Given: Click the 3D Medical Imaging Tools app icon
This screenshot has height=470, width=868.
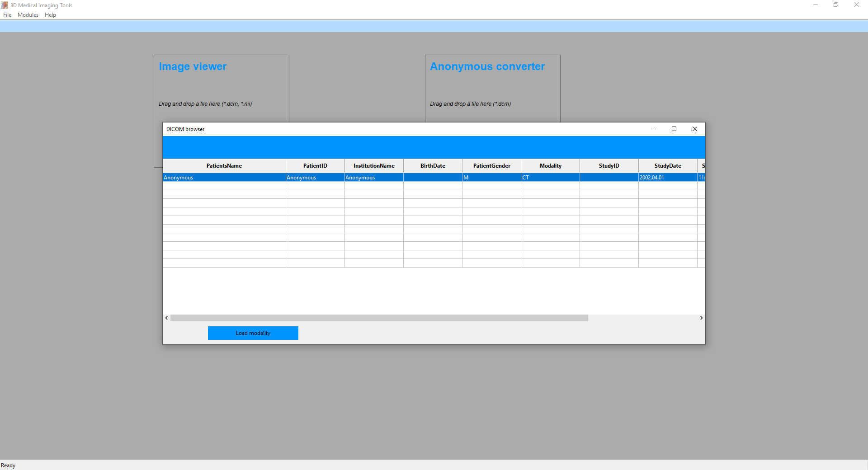Looking at the screenshot, I should click(5, 5).
